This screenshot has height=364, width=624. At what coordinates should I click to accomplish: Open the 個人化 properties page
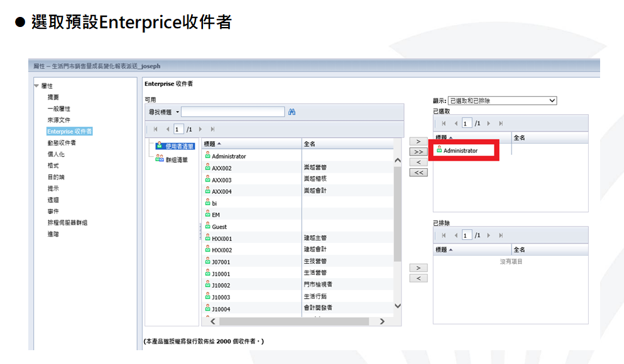click(57, 154)
